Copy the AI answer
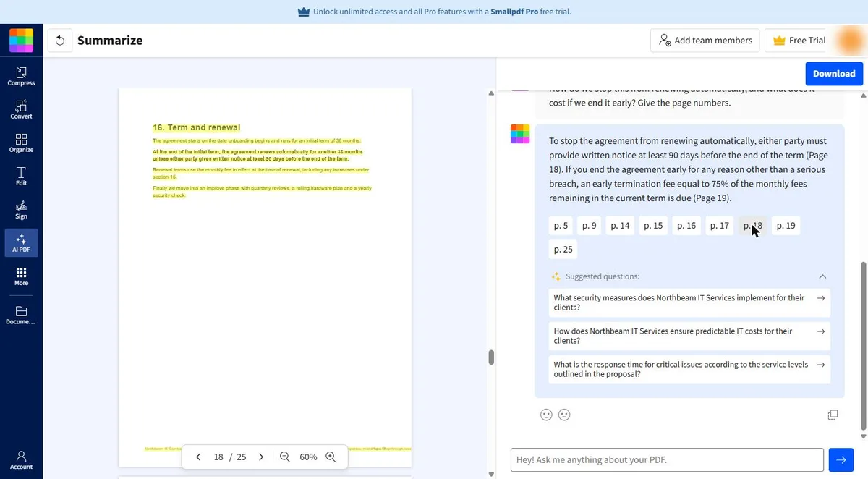The image size is (868, 479). point(833,415)
